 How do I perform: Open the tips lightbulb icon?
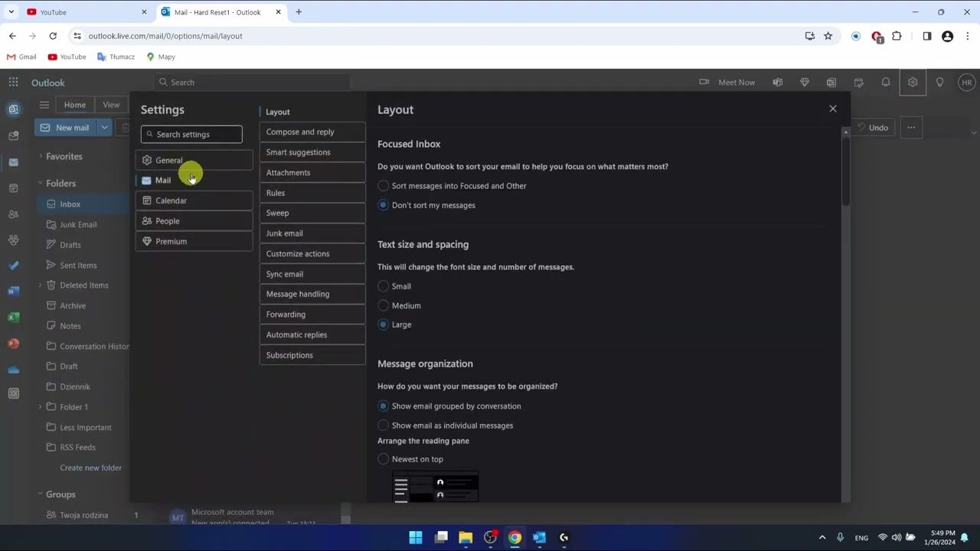click(939, 82)
